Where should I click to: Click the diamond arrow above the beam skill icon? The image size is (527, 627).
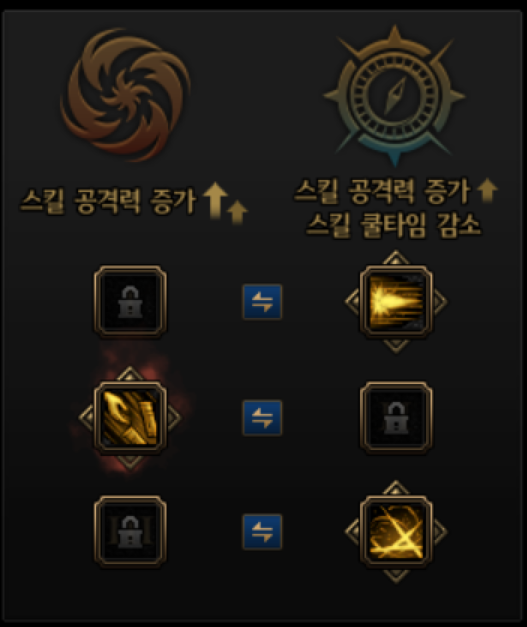[395, 258]
